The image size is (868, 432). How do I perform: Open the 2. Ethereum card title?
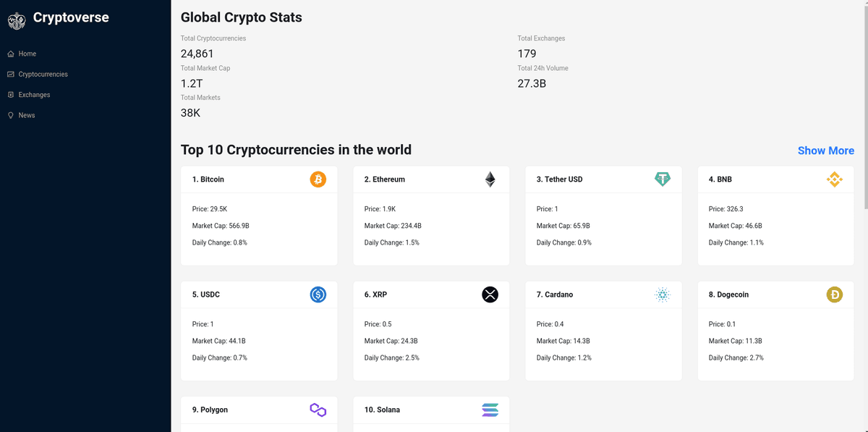coord(385,179)
